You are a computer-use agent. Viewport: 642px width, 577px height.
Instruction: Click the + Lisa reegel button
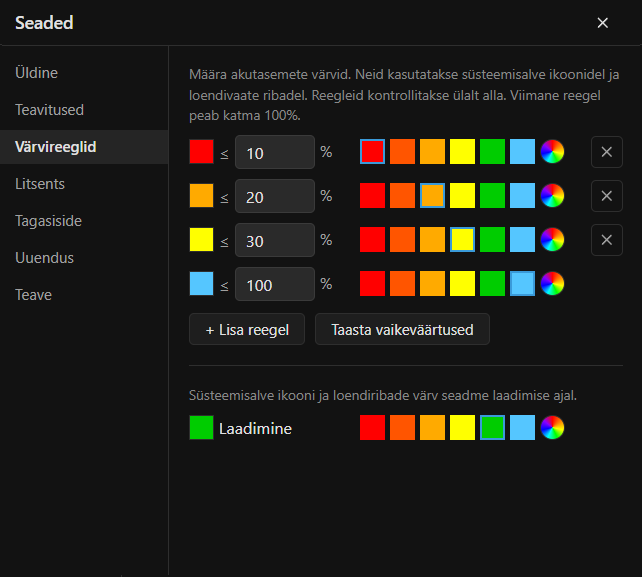247,329
